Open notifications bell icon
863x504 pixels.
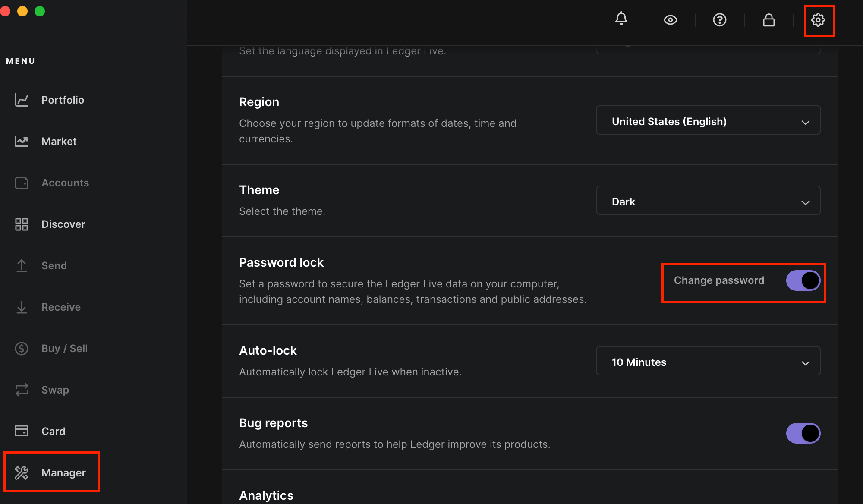(x=621, y=19)
